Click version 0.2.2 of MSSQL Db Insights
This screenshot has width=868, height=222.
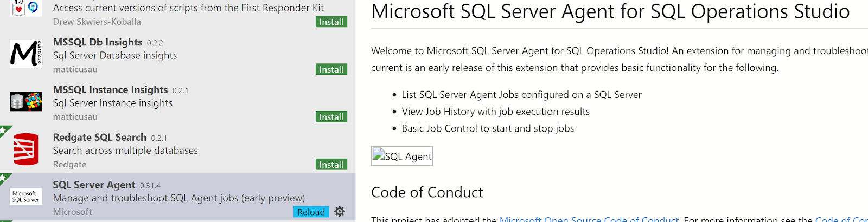pos(155,43)
